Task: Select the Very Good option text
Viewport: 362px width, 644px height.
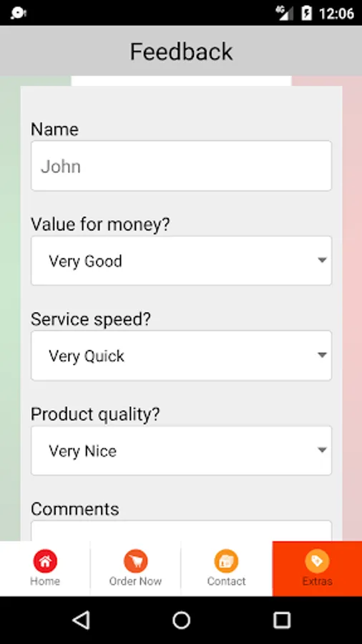Action: coord(85,261)
